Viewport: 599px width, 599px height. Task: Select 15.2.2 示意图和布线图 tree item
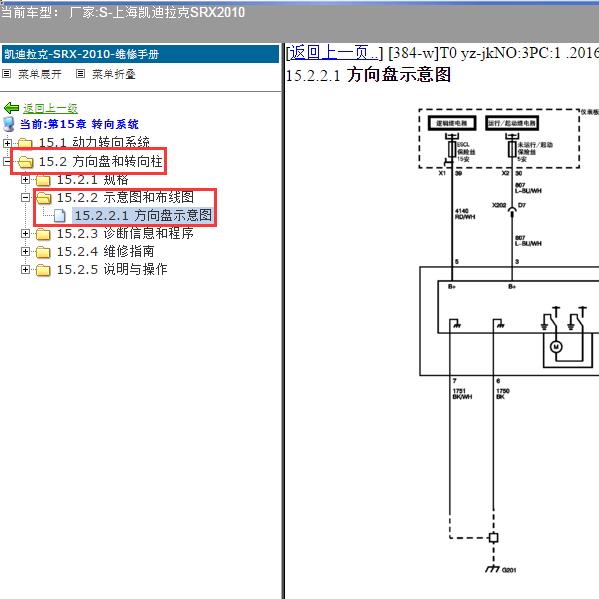tap(125, 198)
